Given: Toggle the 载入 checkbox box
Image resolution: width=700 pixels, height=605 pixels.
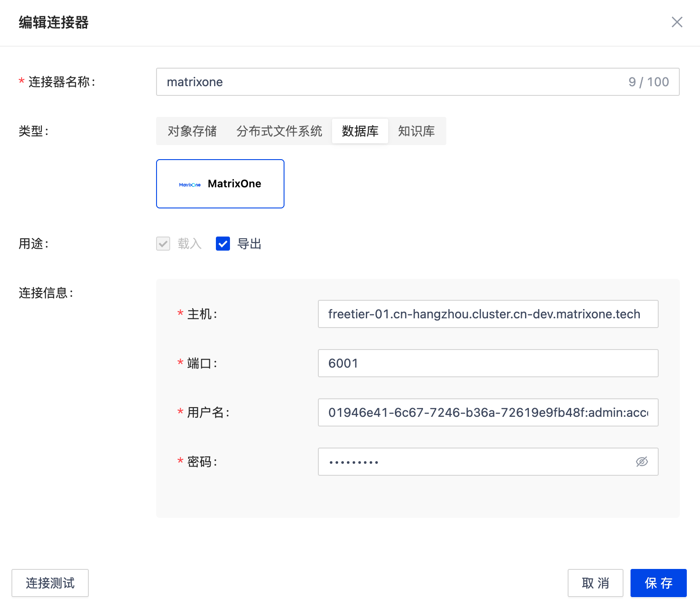Looking at the screenshot, I should [163, 244].
